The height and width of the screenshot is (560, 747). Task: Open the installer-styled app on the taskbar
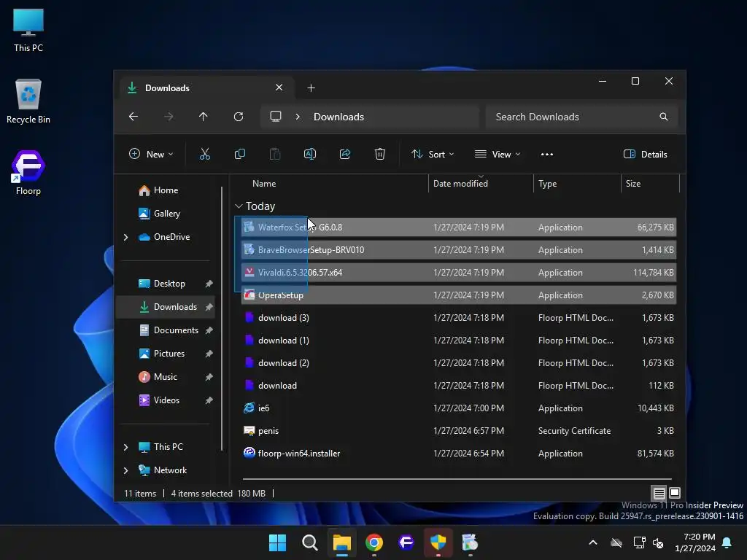(470, 542)
